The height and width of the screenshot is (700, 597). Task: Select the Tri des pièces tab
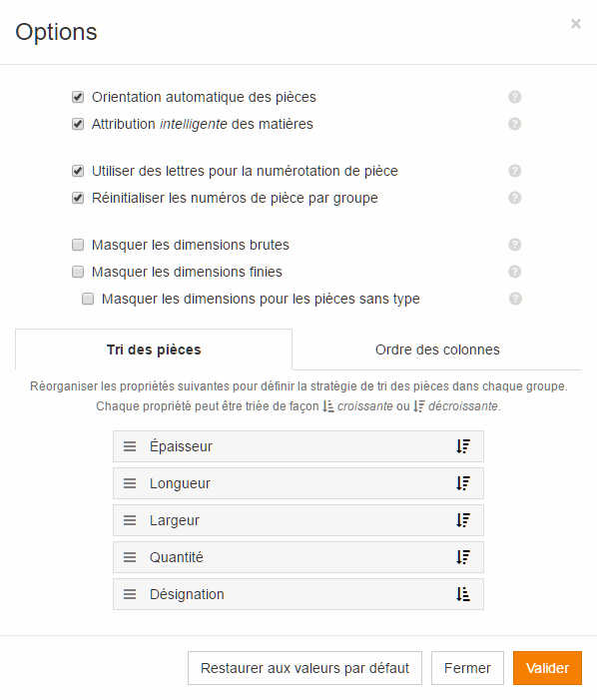point(154,350)
